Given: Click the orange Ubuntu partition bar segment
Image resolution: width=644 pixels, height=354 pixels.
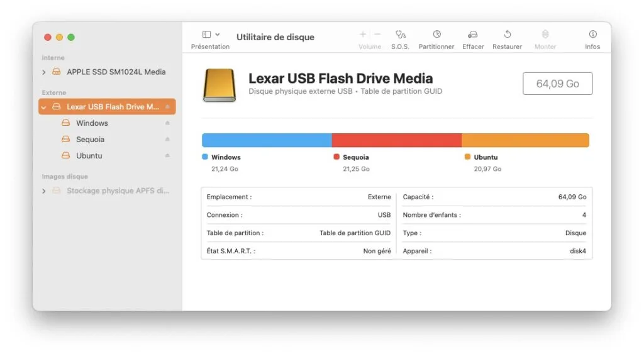Looking at the screenshot, I should [525, 140].
